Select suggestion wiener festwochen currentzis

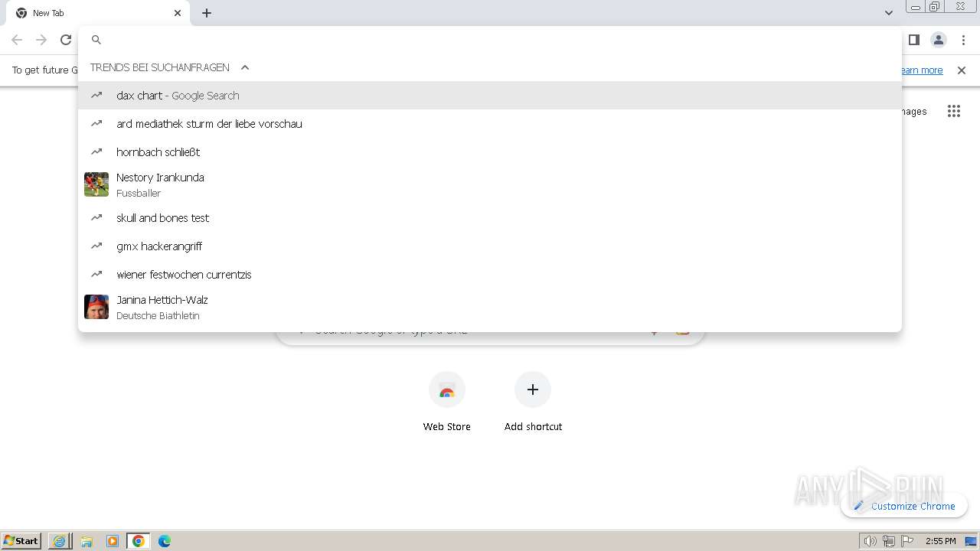pos(490,275)
